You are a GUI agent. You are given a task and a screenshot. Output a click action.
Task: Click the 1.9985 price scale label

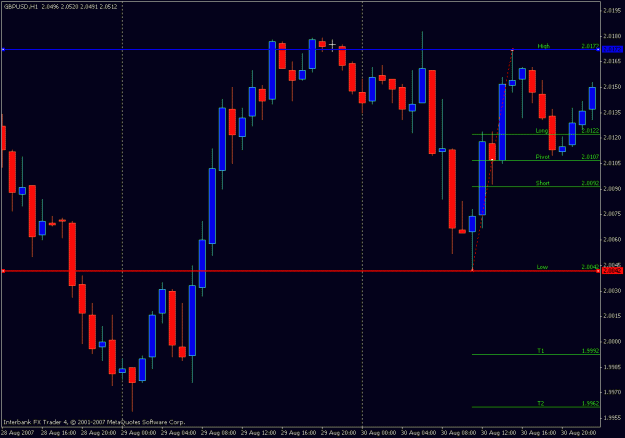tap(613, 367)
